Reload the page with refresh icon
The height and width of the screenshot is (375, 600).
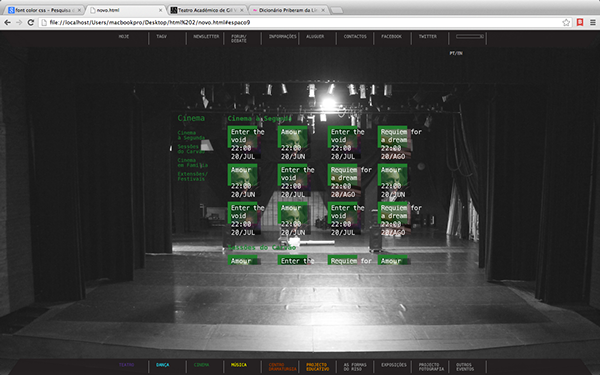pyautogui.click(x=31, y=23)
